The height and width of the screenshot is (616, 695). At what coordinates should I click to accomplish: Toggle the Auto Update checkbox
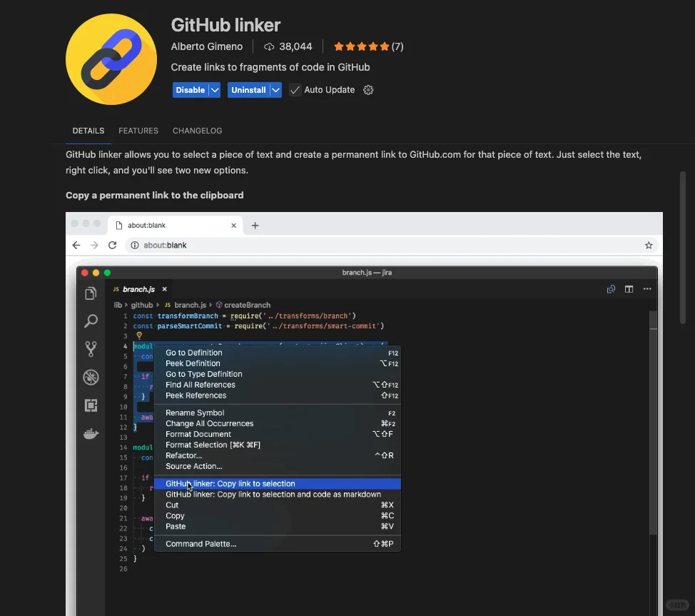pyautogui.click(x=295, y=90)
